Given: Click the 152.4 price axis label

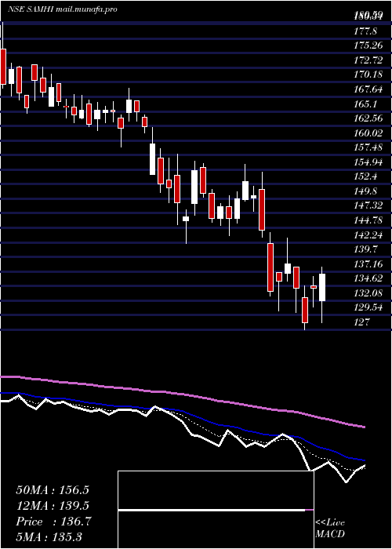Looking at the screenshot, I should click(x=365, y=176).
